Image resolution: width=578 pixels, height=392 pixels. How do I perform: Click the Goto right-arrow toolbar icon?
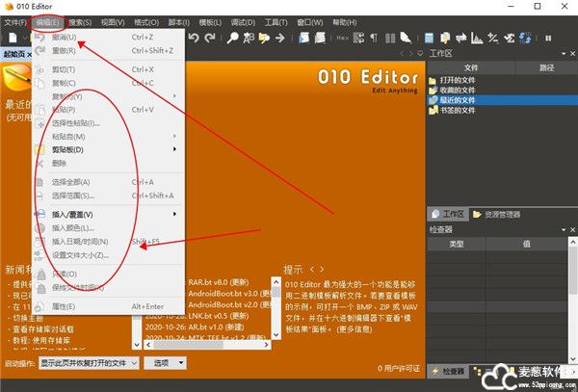[280, 38]
